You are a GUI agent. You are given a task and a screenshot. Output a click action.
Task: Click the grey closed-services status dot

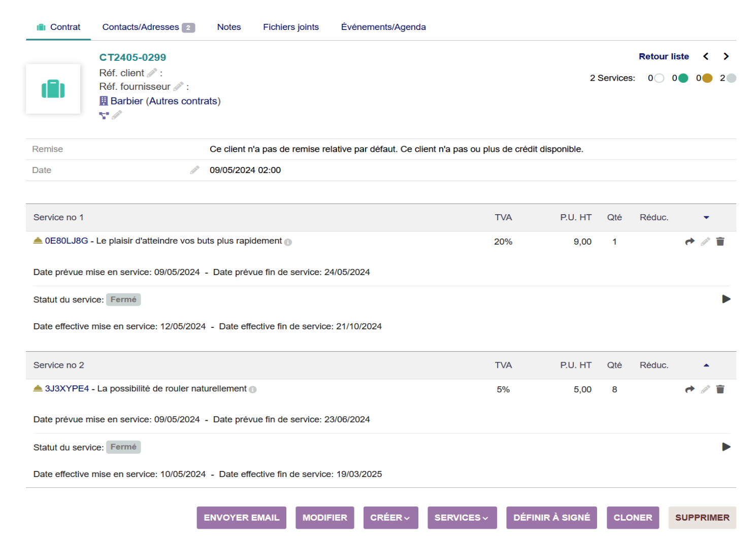731,78
